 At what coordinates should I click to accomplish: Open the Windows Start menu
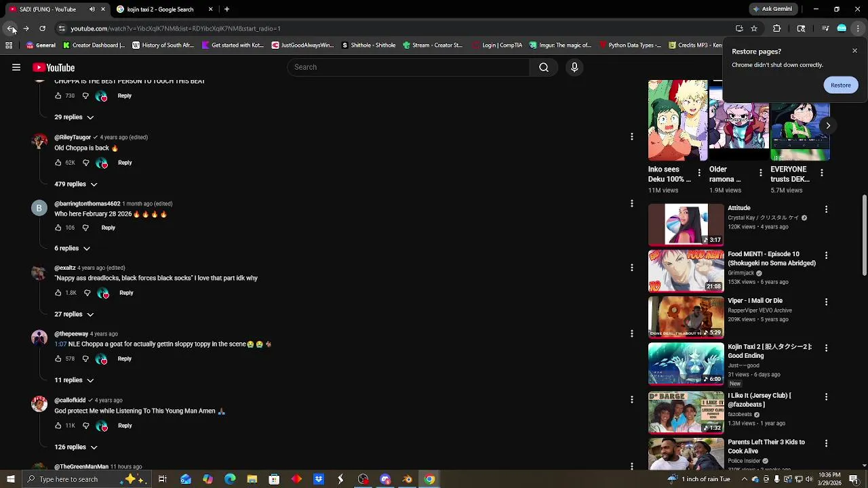point(11,479)
